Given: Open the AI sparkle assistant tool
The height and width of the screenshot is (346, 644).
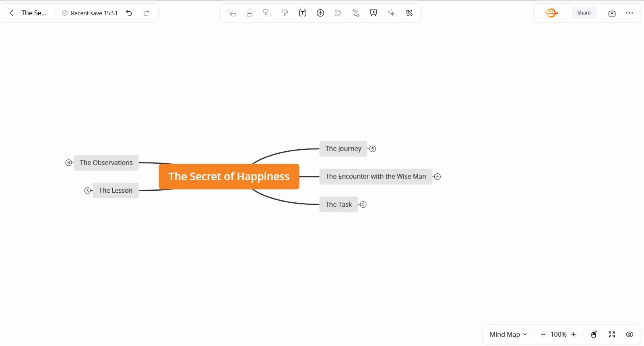Looking at the screenshot, I should pos(391,13).
